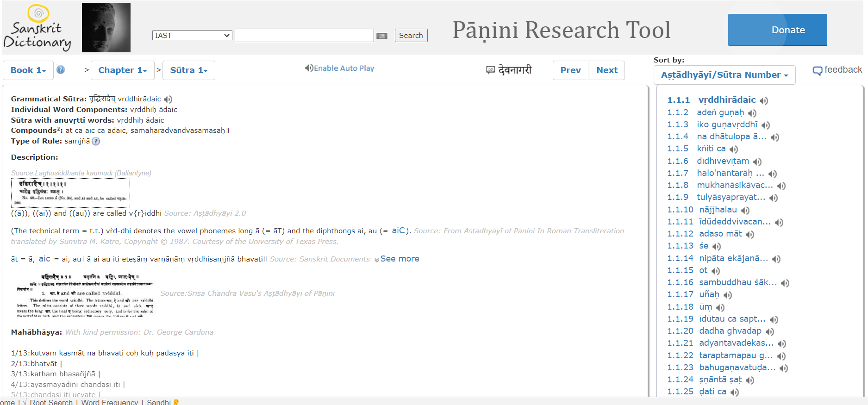Select Mahābhāṣya line 3/13 katham bhasañjñā
The image size is (868, 405).
(x=56, y=374)
